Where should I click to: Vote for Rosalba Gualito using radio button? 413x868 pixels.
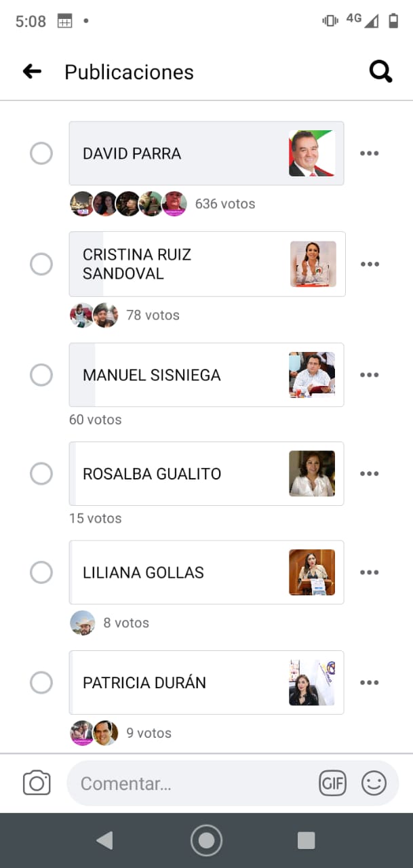click(x=41, y=473)
